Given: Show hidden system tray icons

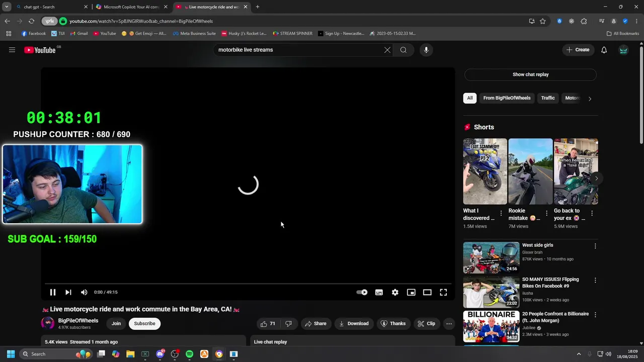Looking at the screenshot, I should pos(579,354).
